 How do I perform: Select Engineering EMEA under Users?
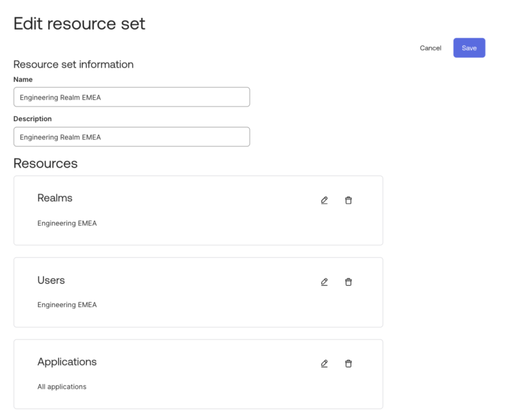67,305
